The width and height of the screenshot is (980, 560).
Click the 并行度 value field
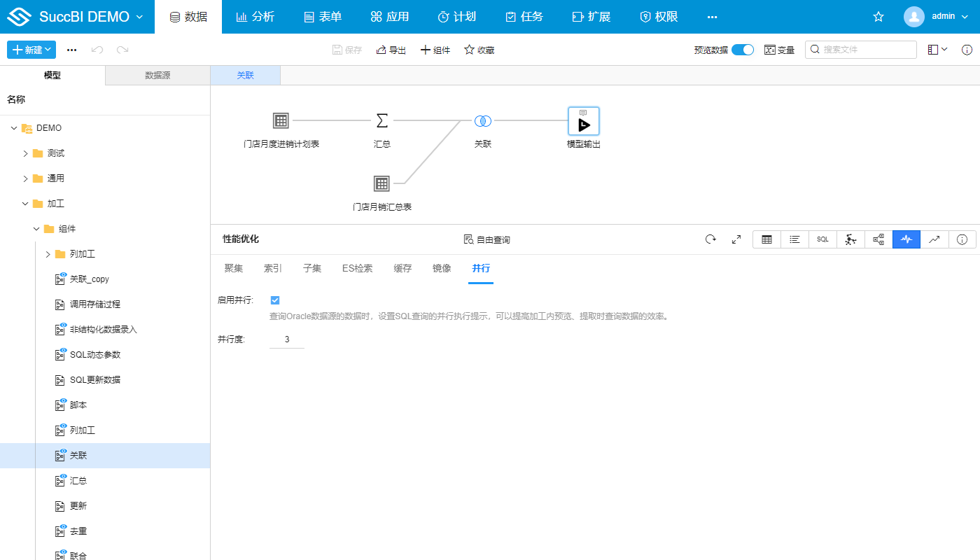point(287,339)
